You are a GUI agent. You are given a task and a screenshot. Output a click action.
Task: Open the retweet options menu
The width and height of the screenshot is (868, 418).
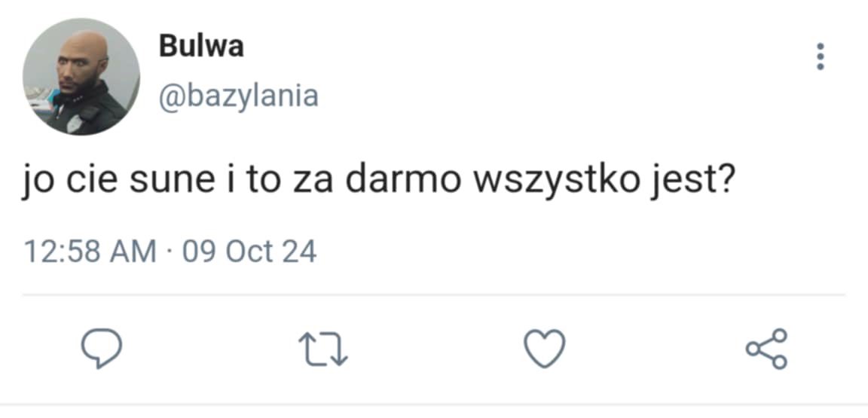(x=323, y=348)
